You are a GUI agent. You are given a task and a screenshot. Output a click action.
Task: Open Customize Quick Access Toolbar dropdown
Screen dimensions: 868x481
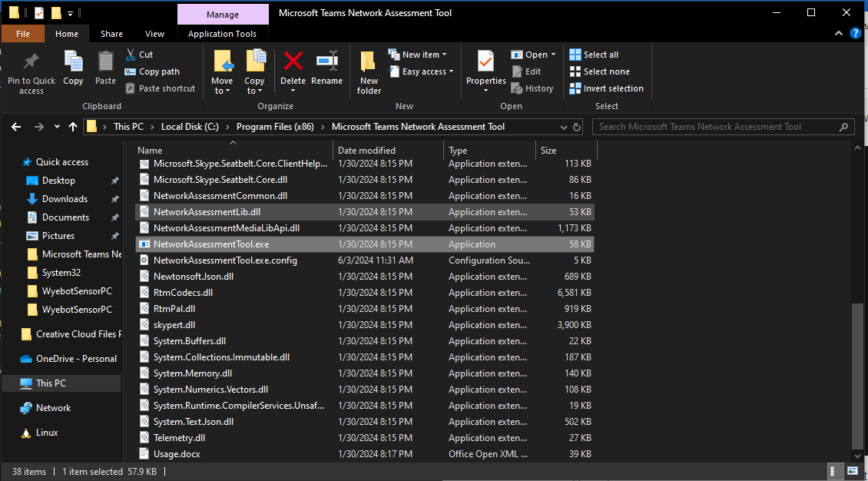pos(71,13)
